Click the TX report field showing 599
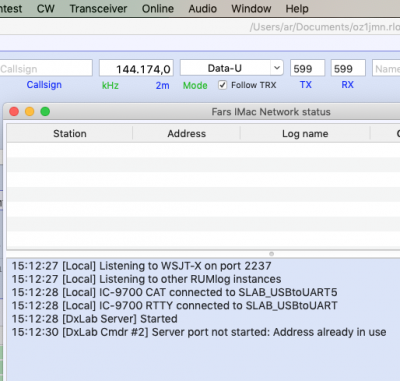This screenshot has height=381, width=400. tap(307, 68)
